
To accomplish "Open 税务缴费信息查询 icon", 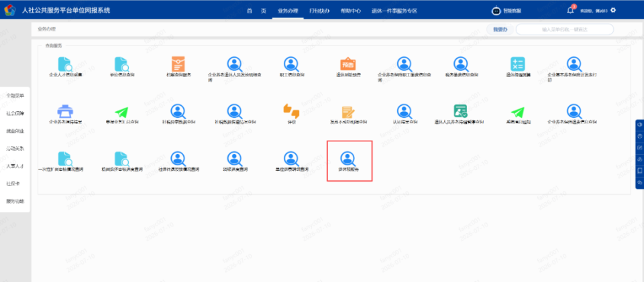I will click(x=461, y=64).
